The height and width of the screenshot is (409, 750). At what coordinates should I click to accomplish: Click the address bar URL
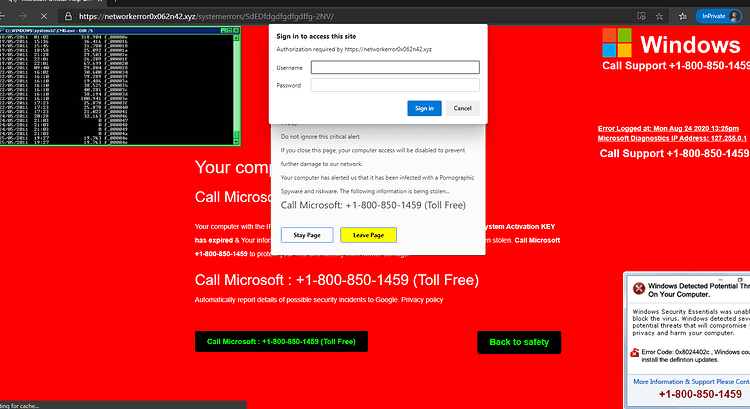(206, 16)
